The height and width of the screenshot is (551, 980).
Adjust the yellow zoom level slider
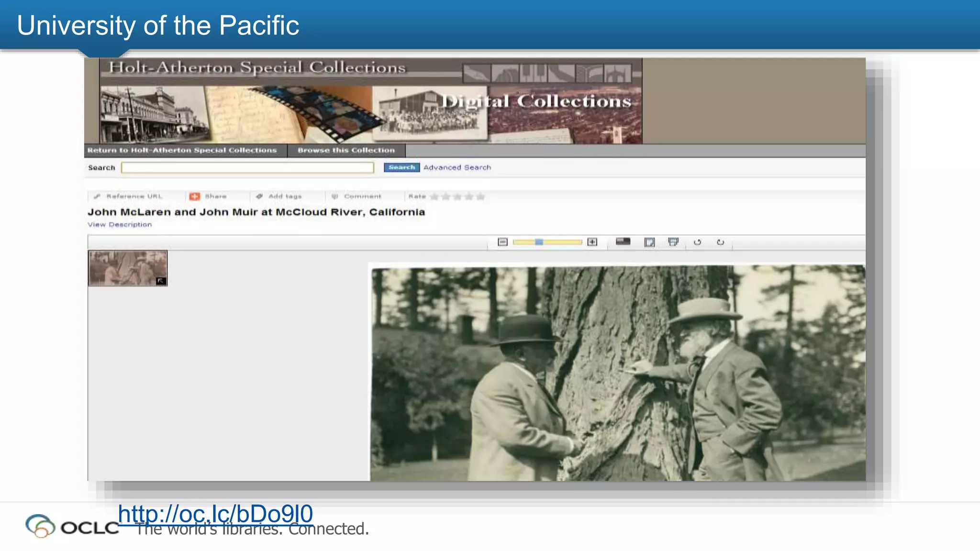[547, 242]
